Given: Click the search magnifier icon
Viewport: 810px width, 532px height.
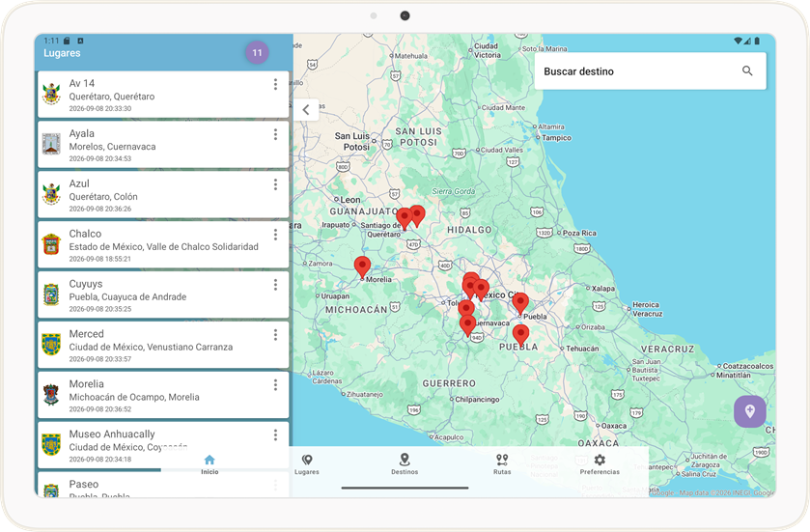Looking at the screenshot, I should [747, 71].
